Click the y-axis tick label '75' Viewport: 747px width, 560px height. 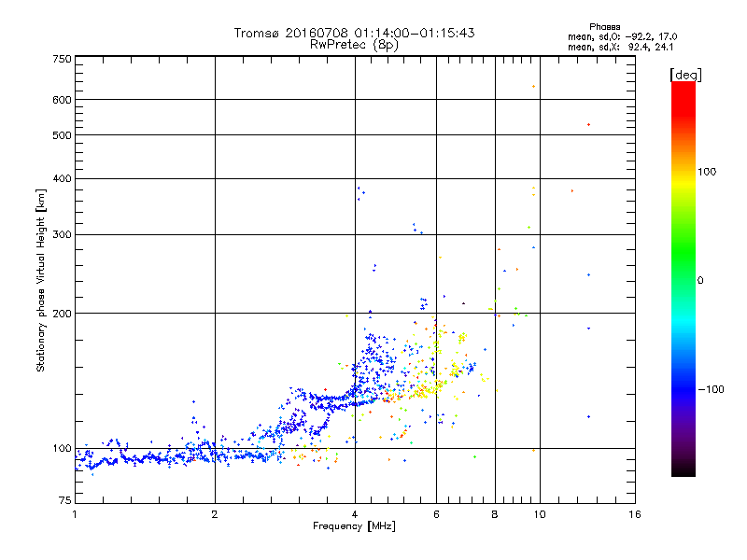coord(65,500)
